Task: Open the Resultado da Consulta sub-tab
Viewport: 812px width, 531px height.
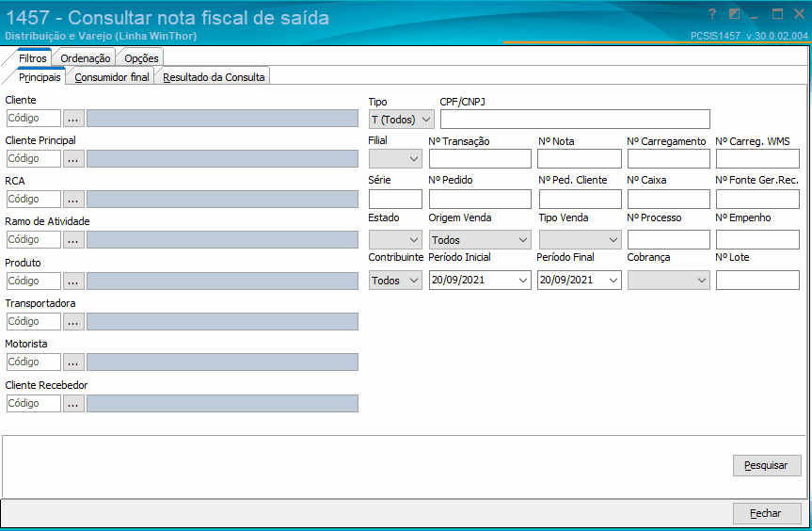Action: [214, 77]
